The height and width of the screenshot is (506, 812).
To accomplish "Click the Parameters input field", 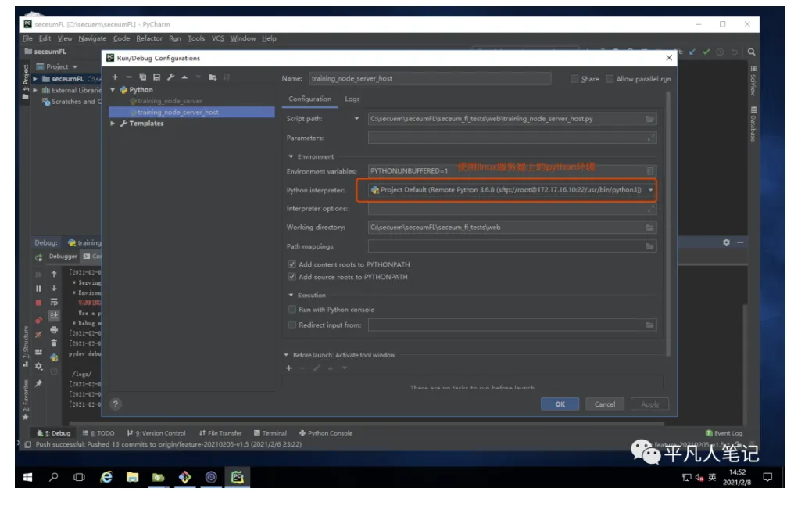I will click(x=512, y=138).
